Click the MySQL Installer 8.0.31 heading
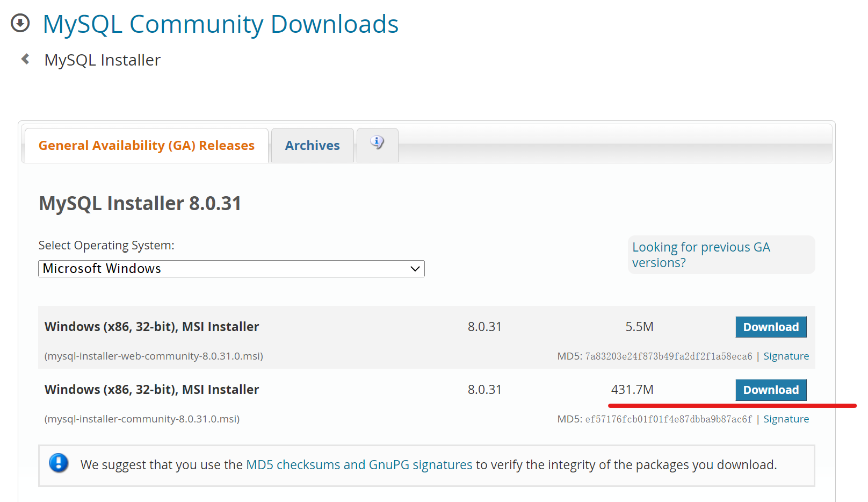The image size is (868, 502). pyautogui.click(x=140, y=204)
